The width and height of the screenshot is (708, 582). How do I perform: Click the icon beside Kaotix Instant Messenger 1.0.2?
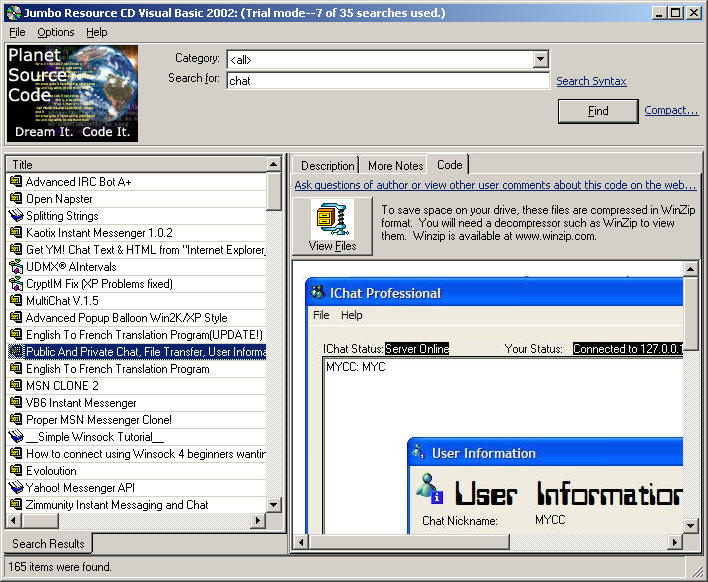click(x=16, y=233)
